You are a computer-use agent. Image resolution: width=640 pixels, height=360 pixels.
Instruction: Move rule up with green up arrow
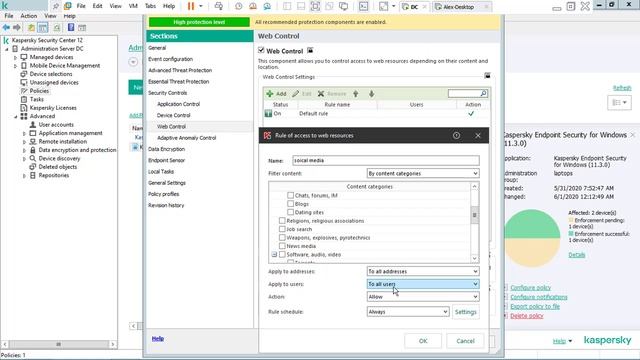tap(356, 94)
